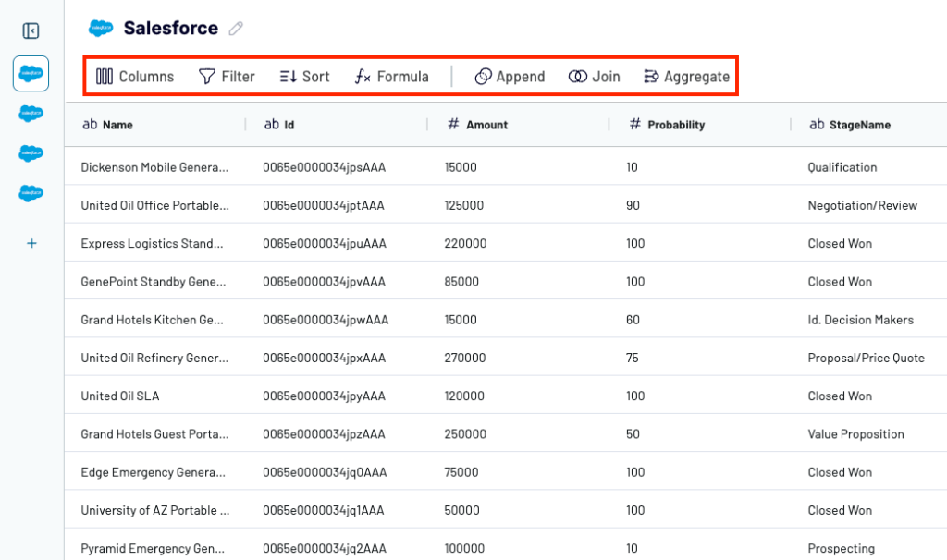Image resolution: width=947 pixels, height=560 pixels.
Task: Select the United Oil Office Portable... cell
Action: click(155, 205)
